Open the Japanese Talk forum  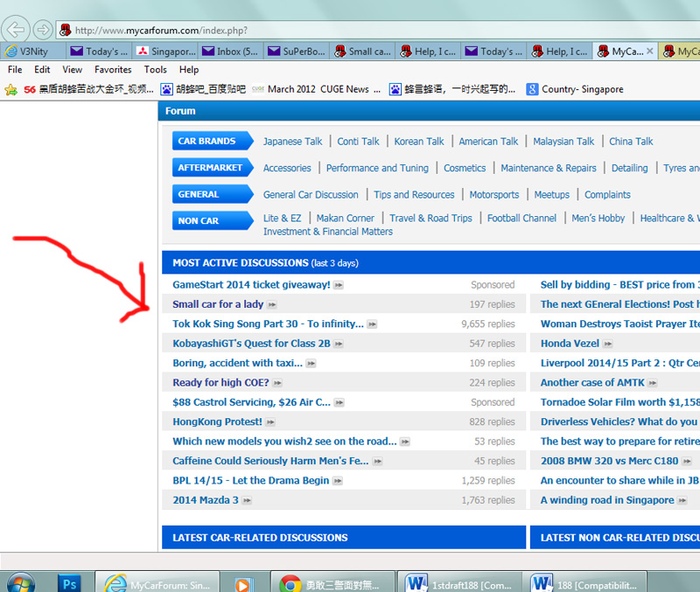pyautogui.click(x=292, y=142)
